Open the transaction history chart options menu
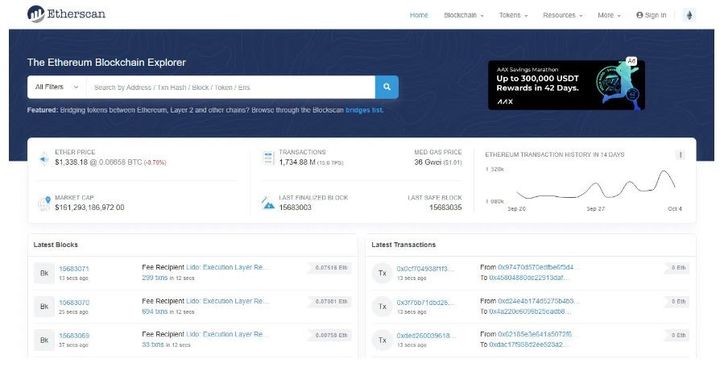The height and width of the screenshot is (370, 720). 681,155
